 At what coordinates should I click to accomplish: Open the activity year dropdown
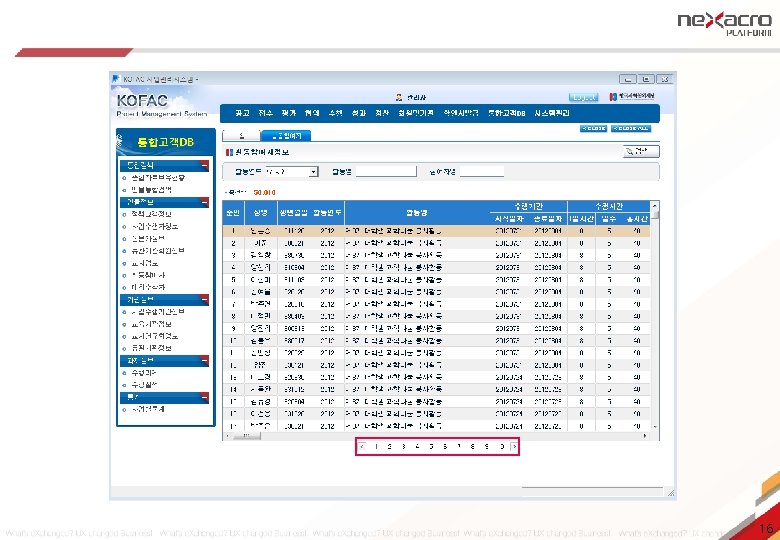(313, 172)
